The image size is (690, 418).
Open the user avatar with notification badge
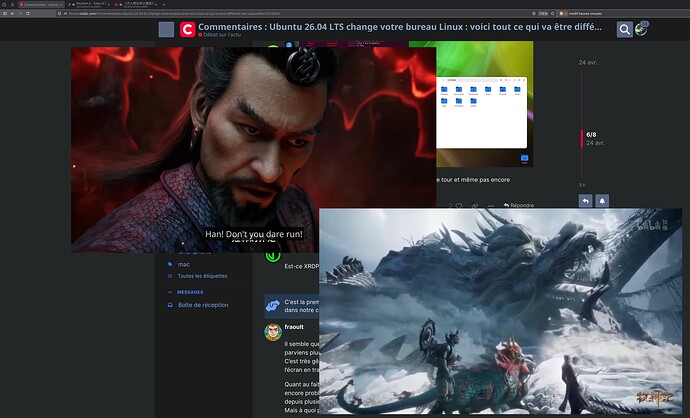pyautogui.click(x=641, y=29)
